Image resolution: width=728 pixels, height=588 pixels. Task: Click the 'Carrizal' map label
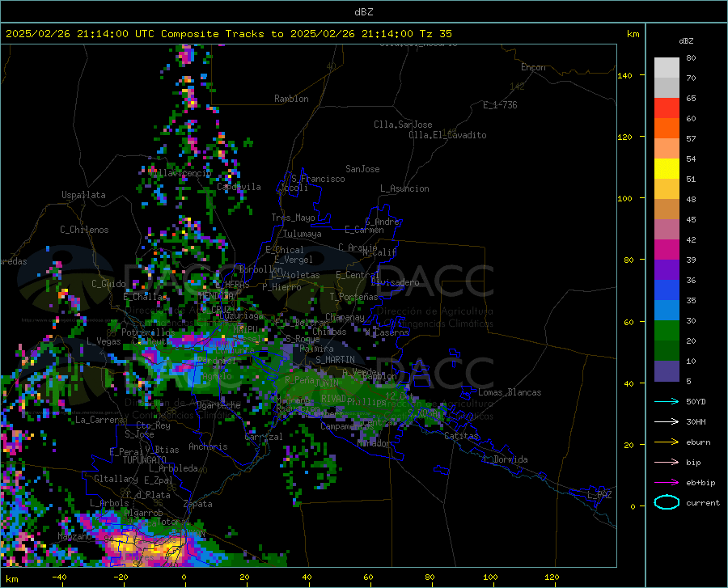(x=263, y=437)
